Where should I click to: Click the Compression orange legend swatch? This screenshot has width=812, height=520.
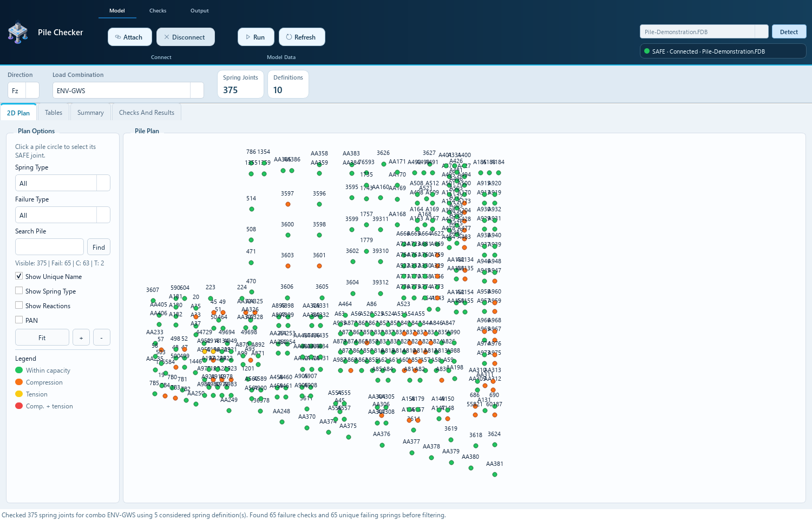tap(19, 382)
